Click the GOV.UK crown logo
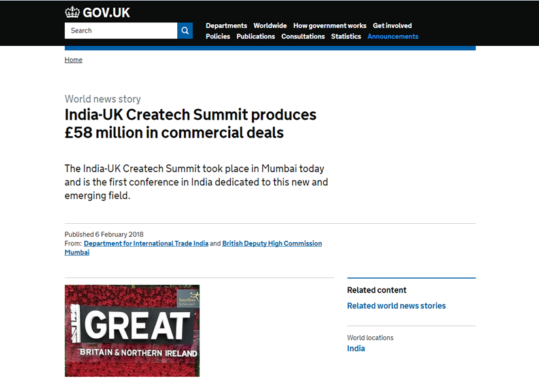Screen dimensions: 539x392 (72, 12)
